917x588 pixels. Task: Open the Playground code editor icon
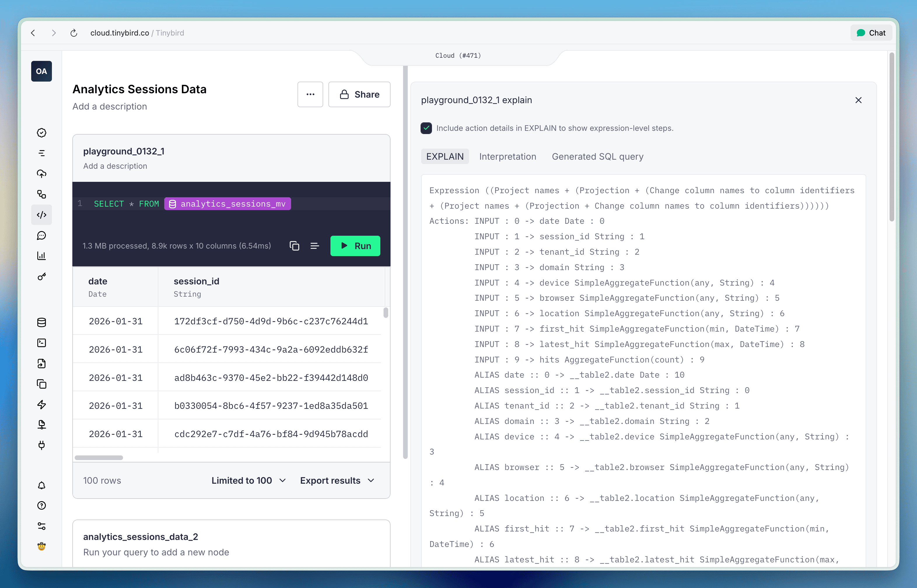[41, 214]
